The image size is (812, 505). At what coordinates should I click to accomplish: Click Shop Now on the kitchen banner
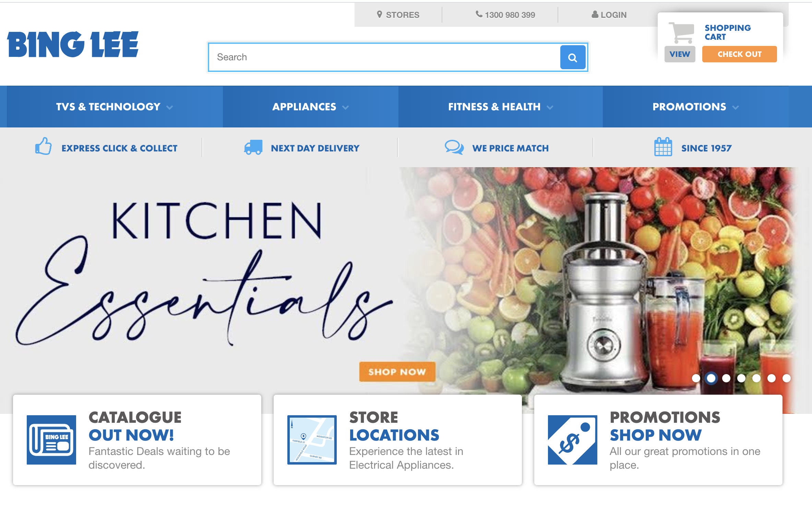(x=397, y=372)
